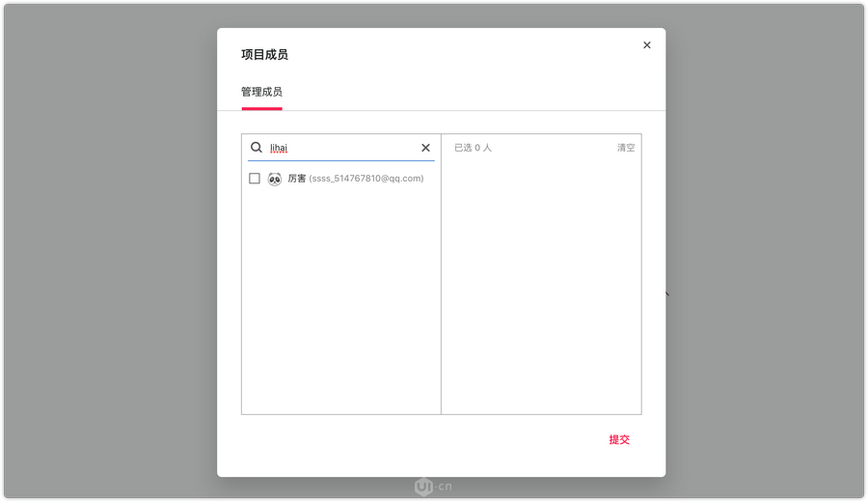Close the 项目成员 dialog
Image resolution: width=868 pixels, height=502 pixels.
click(646, 44)
